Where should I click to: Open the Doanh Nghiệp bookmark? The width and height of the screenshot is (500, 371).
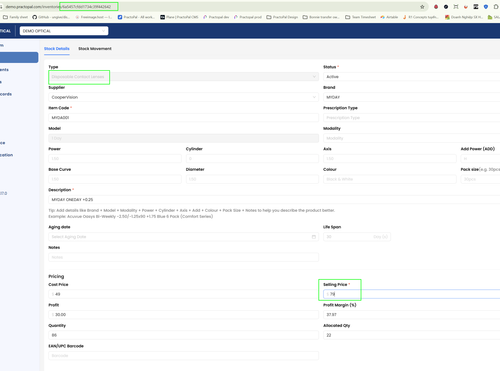coord(464,17)
